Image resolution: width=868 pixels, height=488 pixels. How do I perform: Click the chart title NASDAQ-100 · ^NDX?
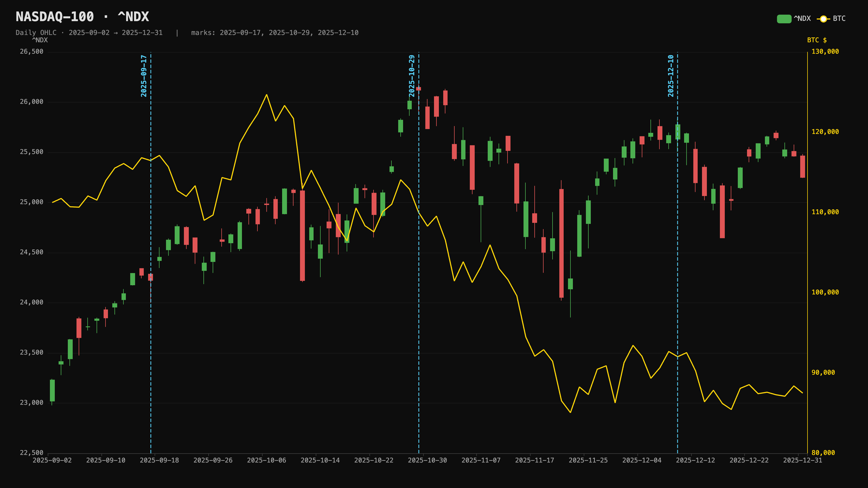click(x=82, y=17)
